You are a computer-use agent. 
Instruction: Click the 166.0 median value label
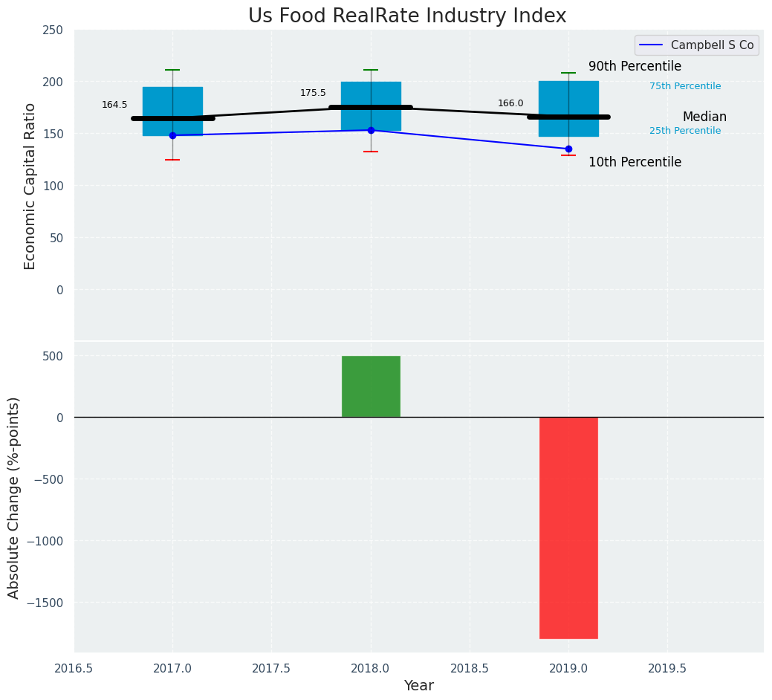click(510, 103)
